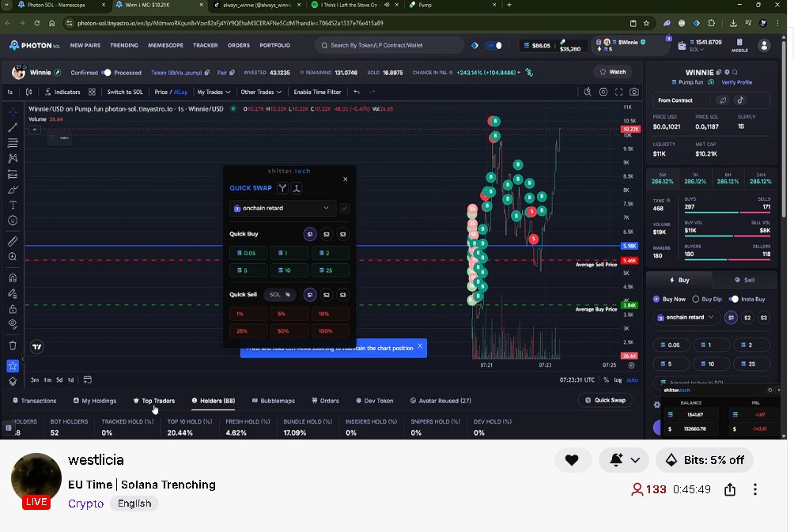
Task: Enable the Insta Buy toggle
Action: 732,299
